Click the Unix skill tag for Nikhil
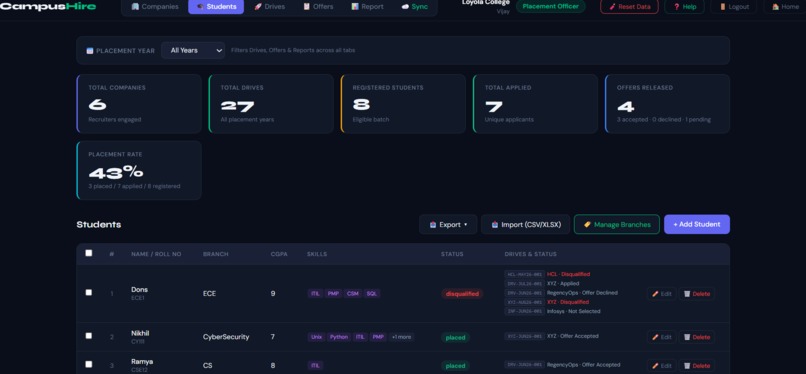The height and width of the screenshot is (374, 806). (316, 337)
